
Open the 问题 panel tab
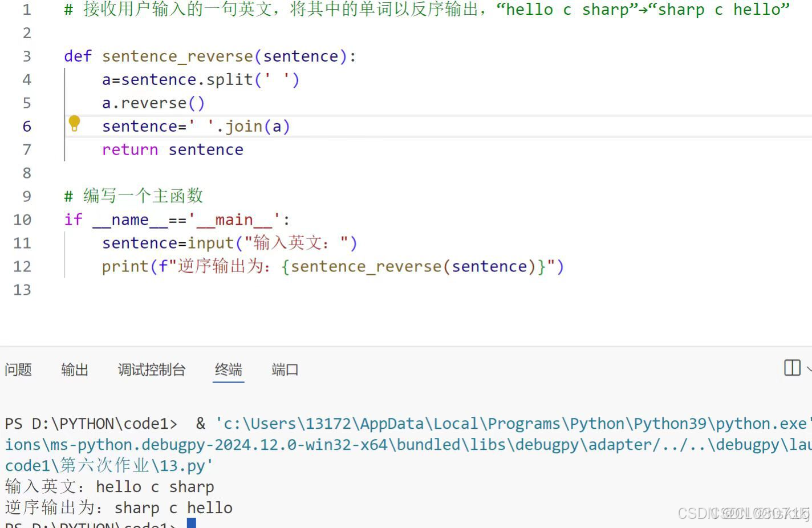pos(18,369)
